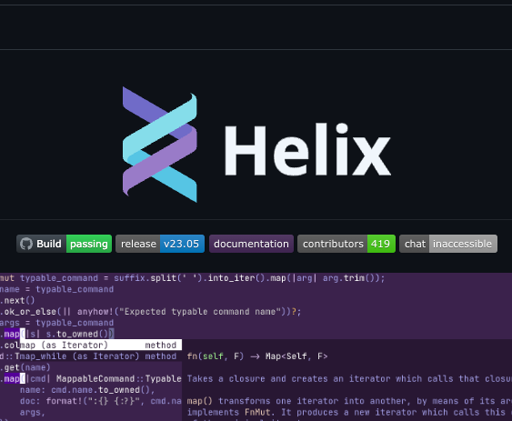Open the documentation badge

pyautogui.click(x=251, y=244)
